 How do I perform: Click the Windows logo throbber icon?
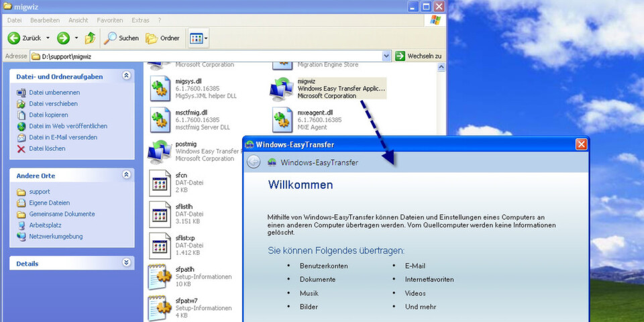pyautogui.click(x=435, y=20)
